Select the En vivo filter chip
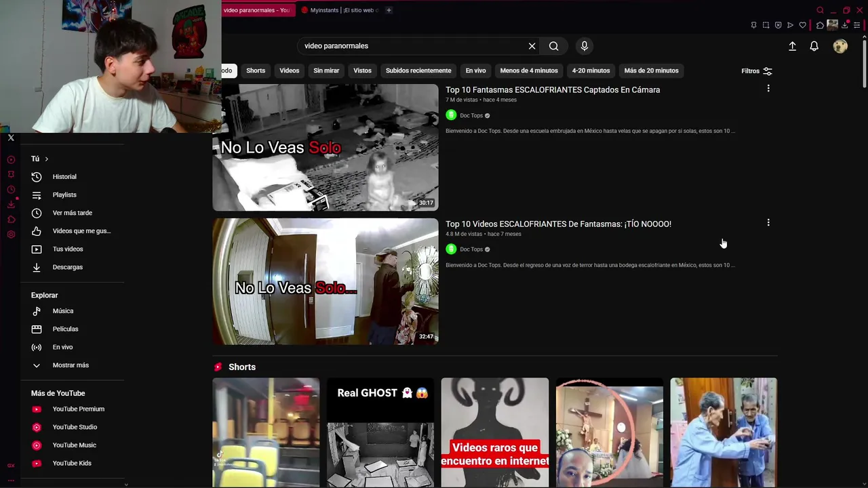 [x=475, y=70]
